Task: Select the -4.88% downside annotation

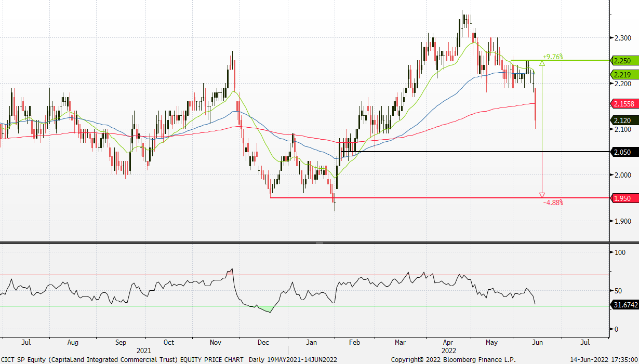Action: (553, 203)
